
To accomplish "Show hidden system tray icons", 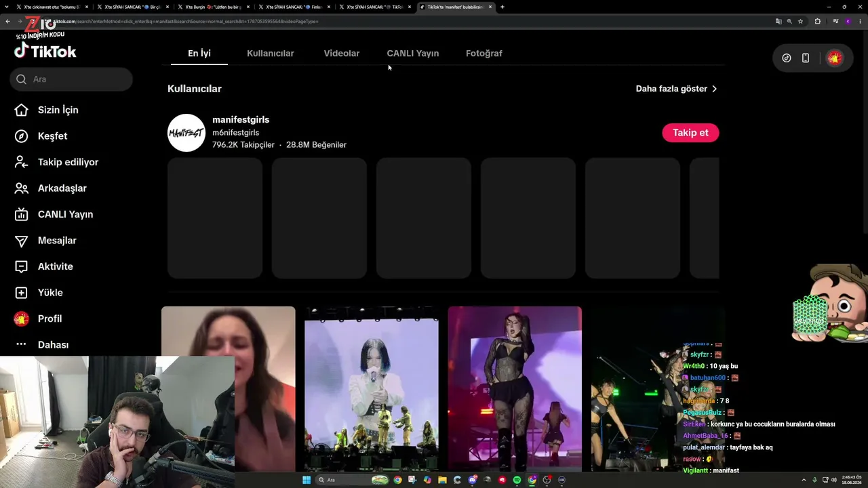I will (x=804, y=480).
